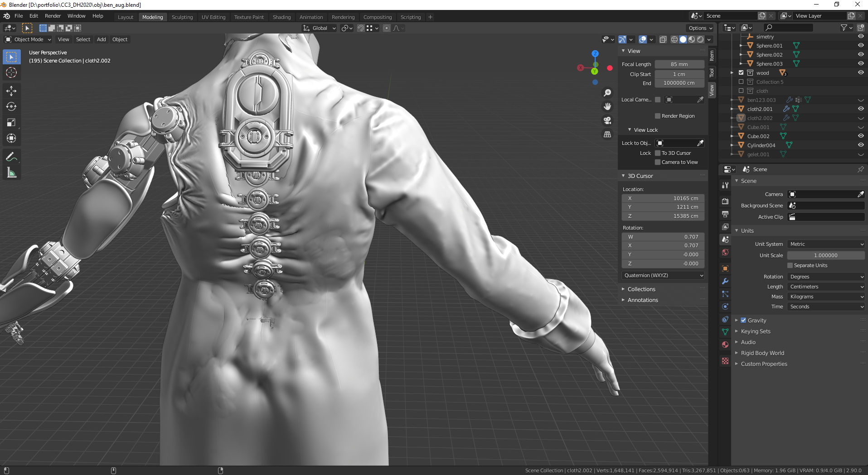The image size is (868, 475).
Task: Open the viewport Options dropdown
Action: point(700,28)
